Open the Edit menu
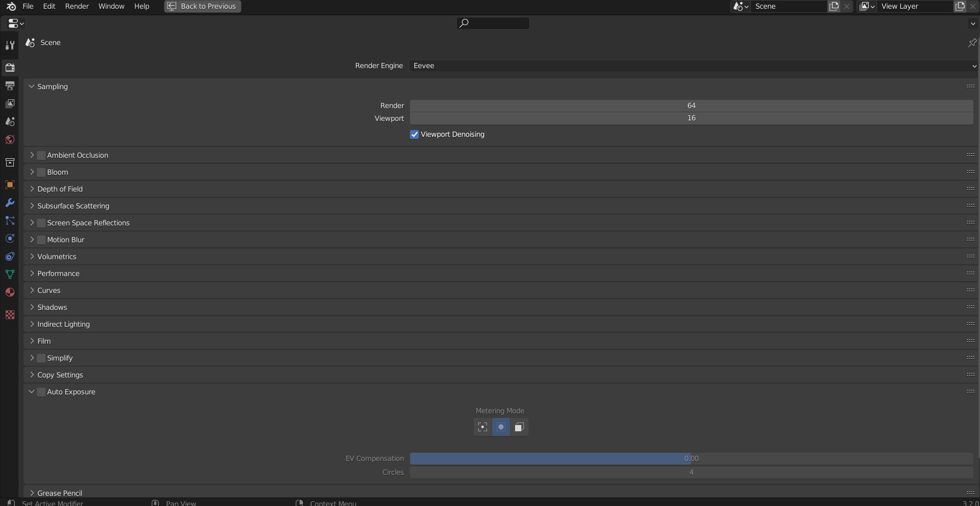Image resolution: width=980 pixels, height=506 pixels. (49, 6)
